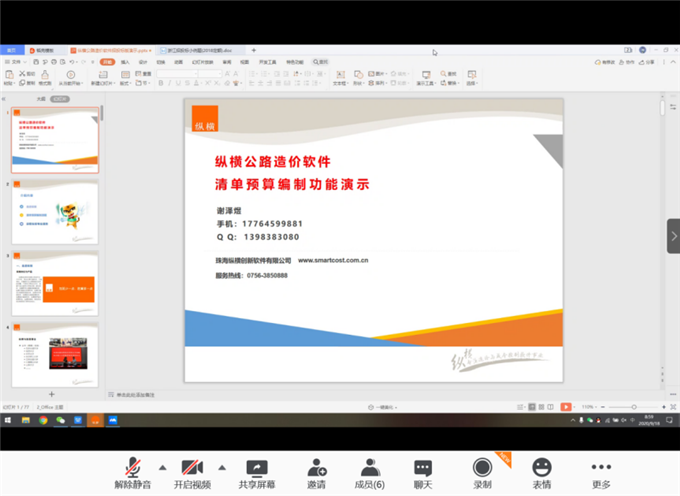Open WeChat from the Windows taskbar
680x496 pixels.
coord(60,420)
